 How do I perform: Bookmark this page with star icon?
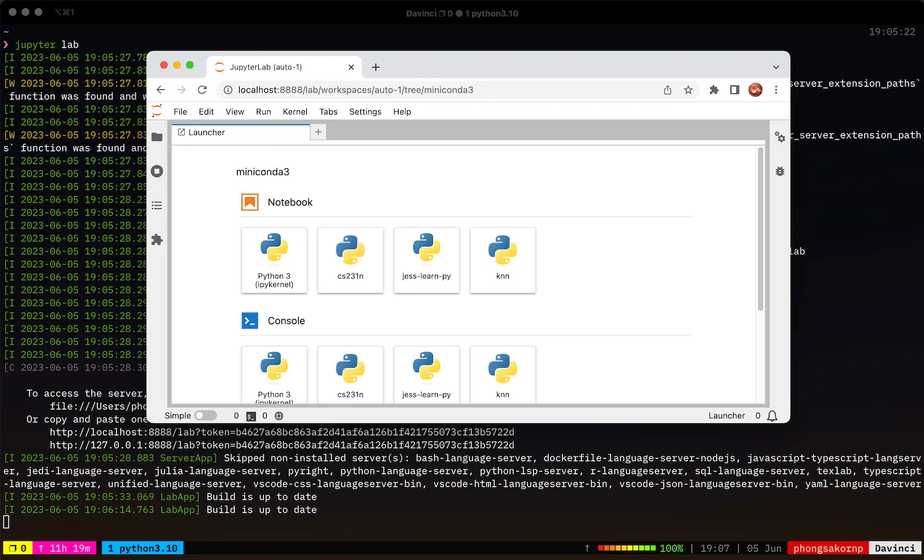pyautogui.click(x=688, y=90)
